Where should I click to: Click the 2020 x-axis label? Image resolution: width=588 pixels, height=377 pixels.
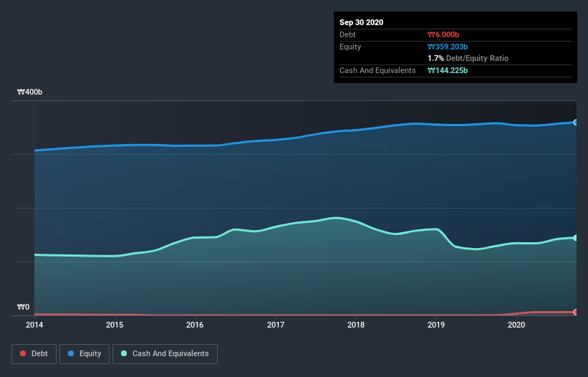[x=516, y=325]
